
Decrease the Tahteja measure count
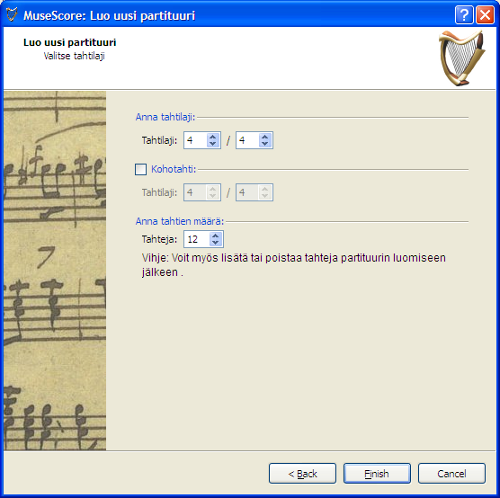coord(215,243)
